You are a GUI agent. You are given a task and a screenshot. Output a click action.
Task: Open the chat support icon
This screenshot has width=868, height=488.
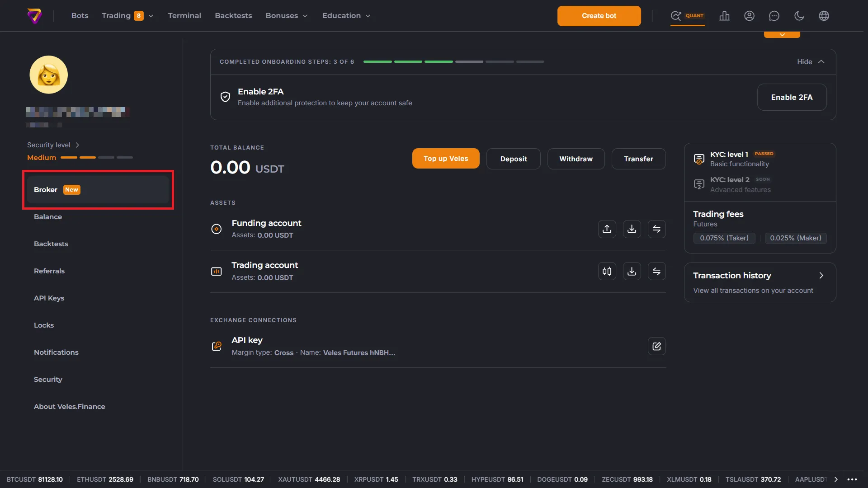(774, 16)
